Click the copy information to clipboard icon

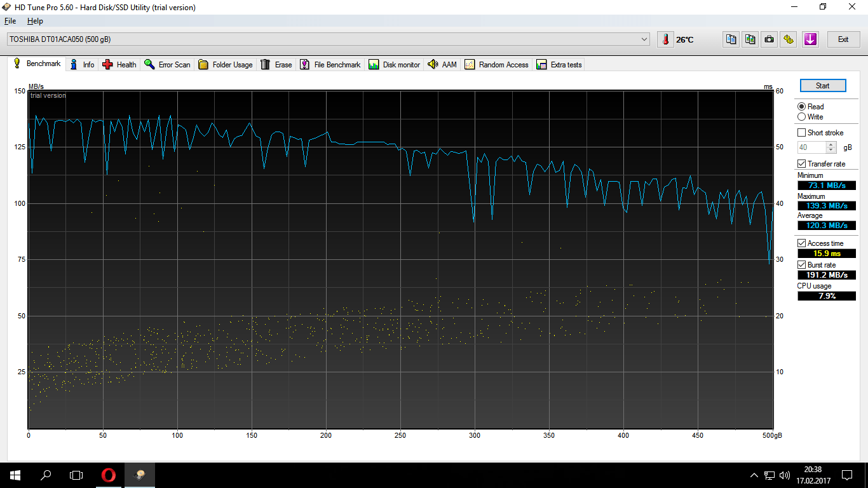[730, 39]
